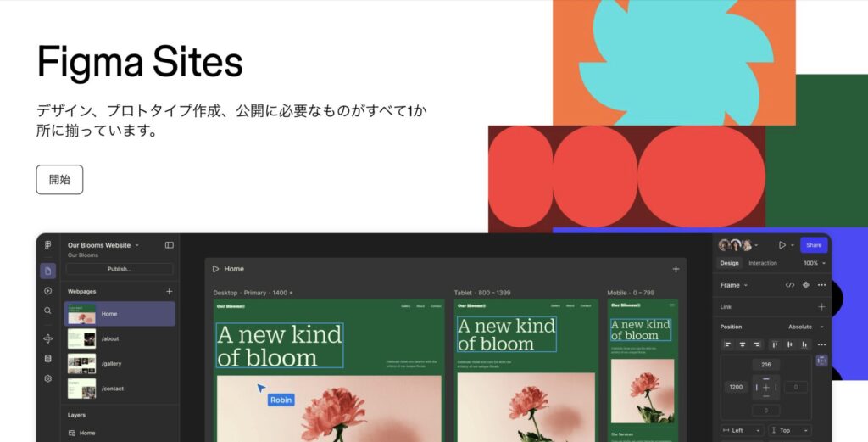This screenshot has height=442, width=868.
Task: Click the circled plus insert icon
Action: pyautogui.click(x=47, y=291)
